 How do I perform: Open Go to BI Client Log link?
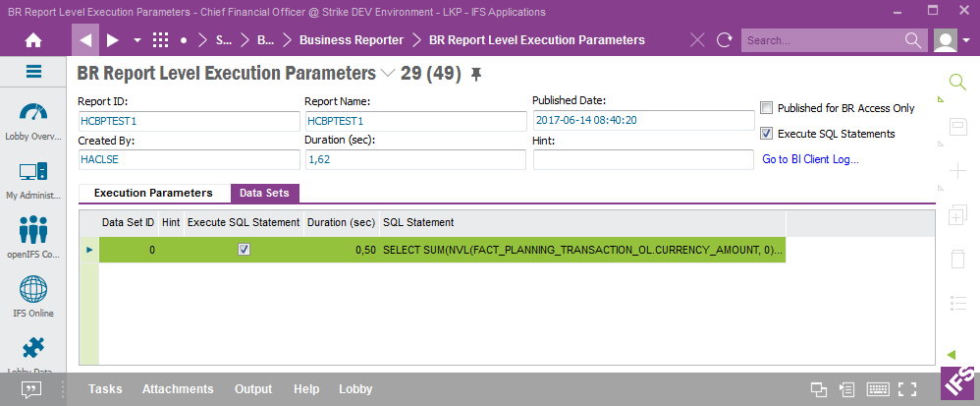click(811, 159)
